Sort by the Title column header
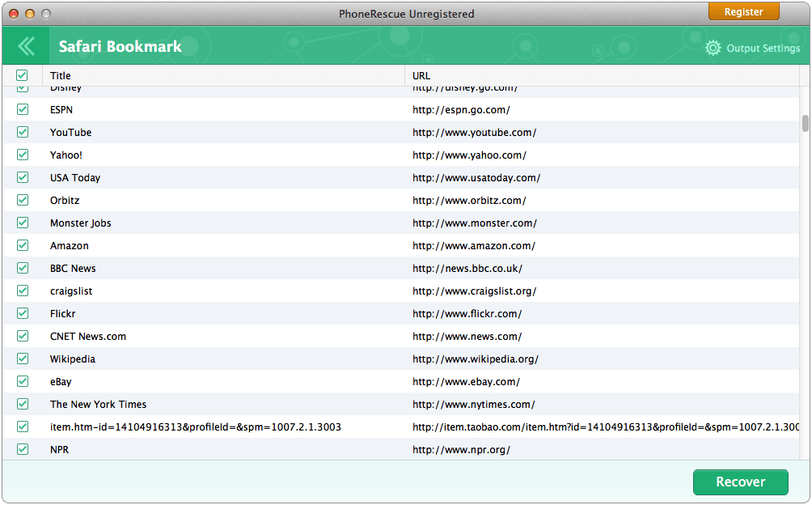This screenshot has width=812, height=505. [224, 75]
